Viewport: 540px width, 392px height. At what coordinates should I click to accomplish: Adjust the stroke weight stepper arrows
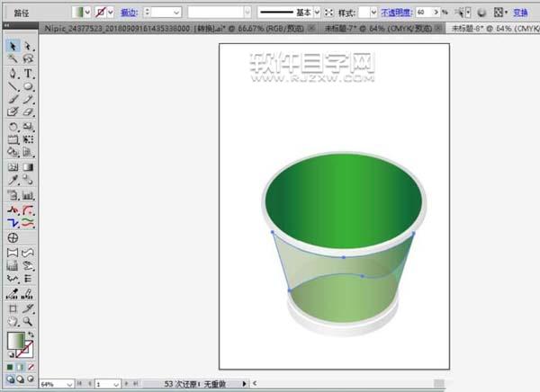point(147,13)
